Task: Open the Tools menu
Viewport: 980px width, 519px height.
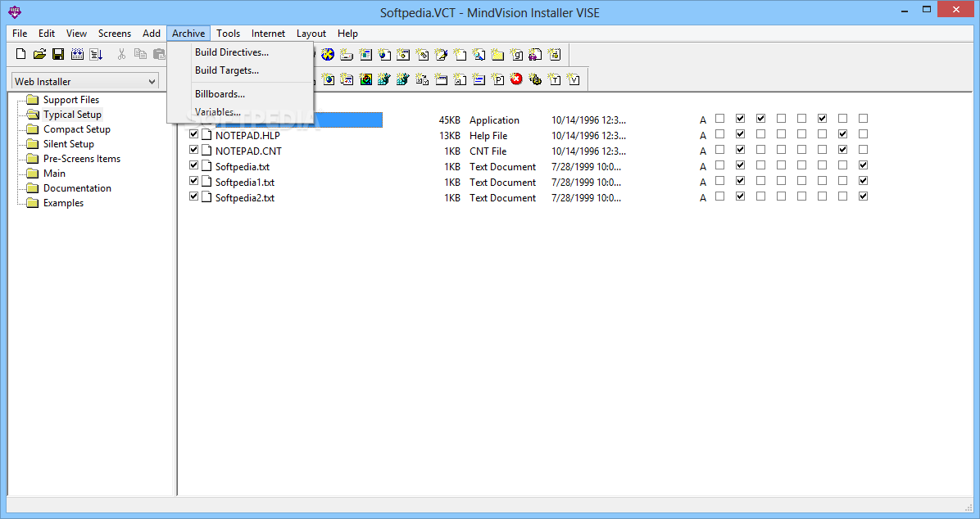Action: coord(228,33)
